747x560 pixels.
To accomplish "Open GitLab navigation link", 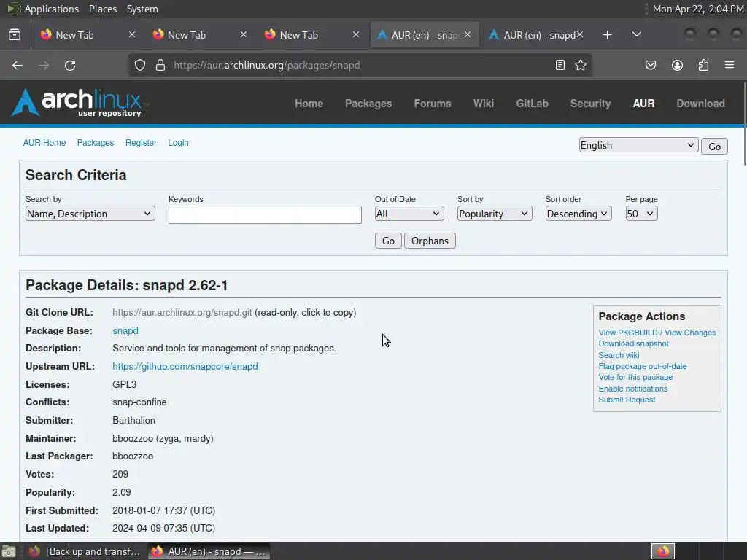I will tap(532, 104).
